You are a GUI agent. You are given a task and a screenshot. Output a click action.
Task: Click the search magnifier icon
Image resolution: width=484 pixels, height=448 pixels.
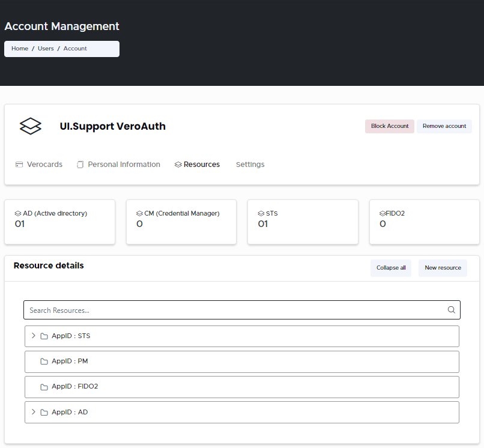point(452,310)
